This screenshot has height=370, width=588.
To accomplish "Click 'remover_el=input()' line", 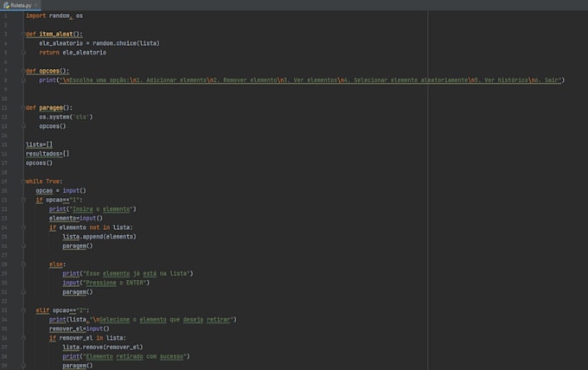I will (80, 329).
